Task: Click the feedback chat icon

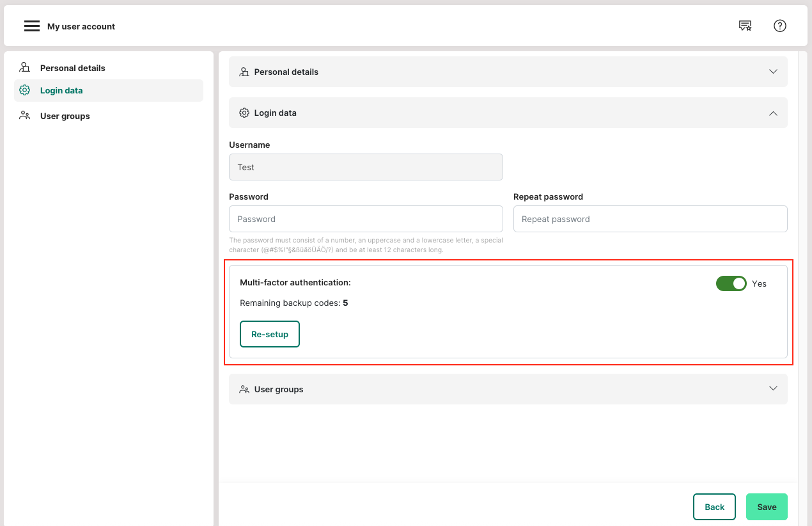Action: click(745, 26)
